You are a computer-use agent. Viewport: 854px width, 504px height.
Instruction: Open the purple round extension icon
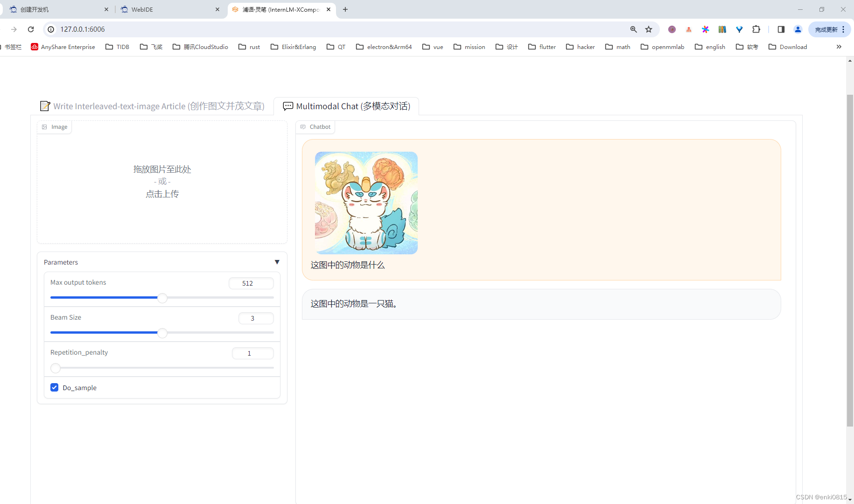pyautogui.click(x=672, y=29)
